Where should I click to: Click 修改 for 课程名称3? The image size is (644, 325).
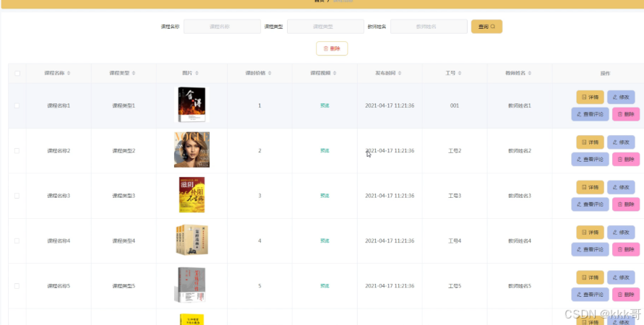(x=621, y=188)
